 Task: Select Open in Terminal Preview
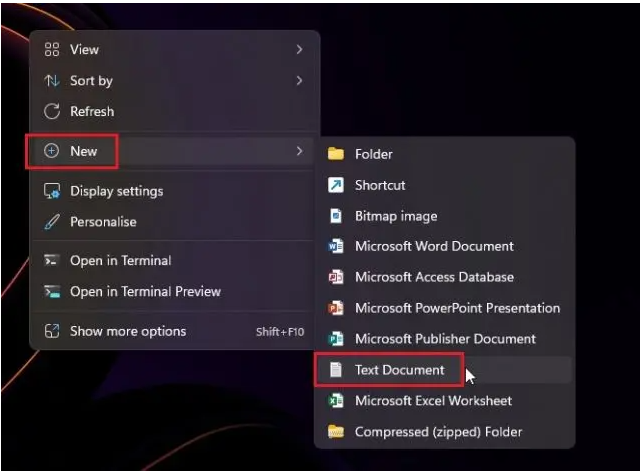[145, 291]
